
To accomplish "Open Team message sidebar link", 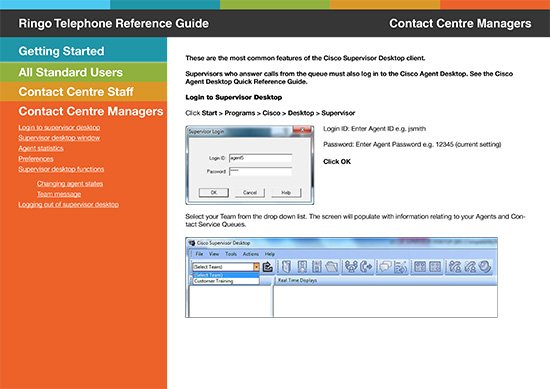I will (x=59, y=194).
